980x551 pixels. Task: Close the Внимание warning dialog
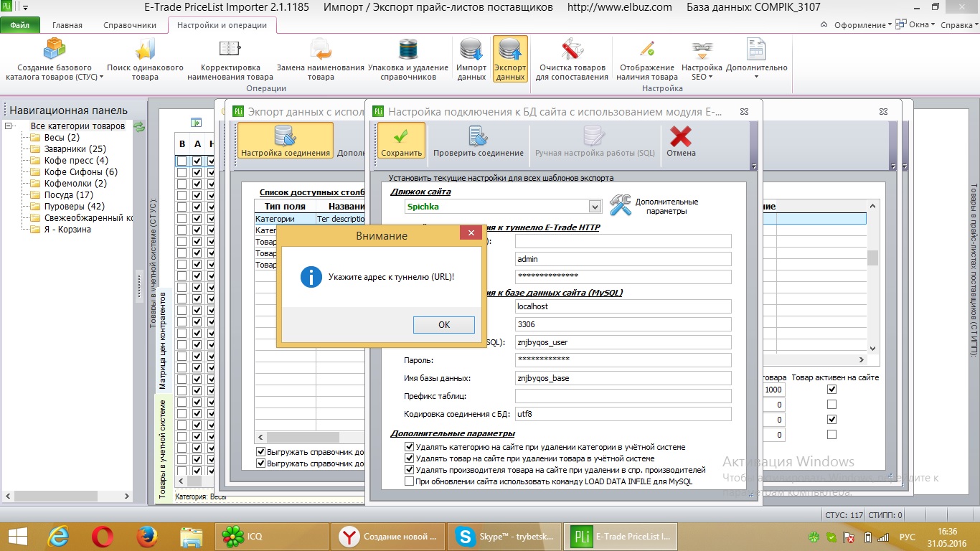coord(471,233)
